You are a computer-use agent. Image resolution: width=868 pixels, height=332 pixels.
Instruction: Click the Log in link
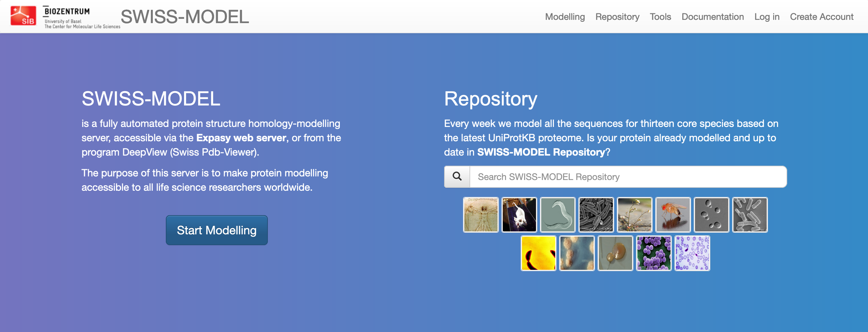(767, 17)
